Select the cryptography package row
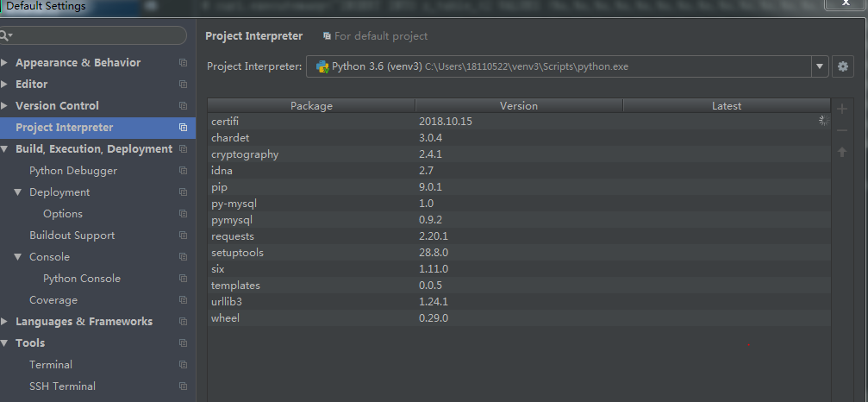The height and width of the screenshot is (402, 868). coord(519,154)
